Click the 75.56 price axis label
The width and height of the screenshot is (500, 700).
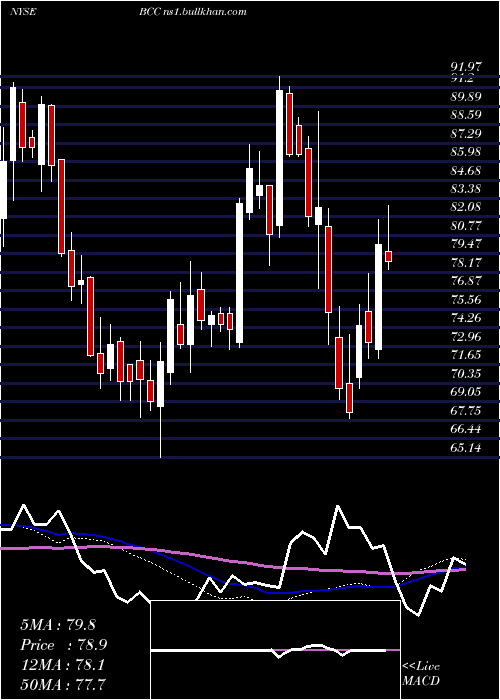point(466,300)
